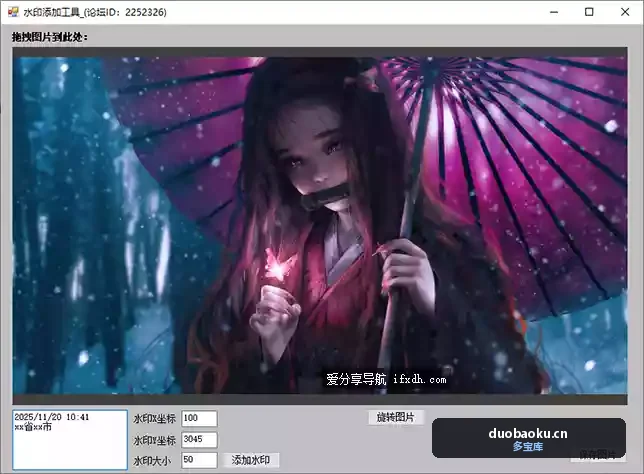The image size is (644, 474).
Task: Close the watermark tool window
Action: point(625,12)
